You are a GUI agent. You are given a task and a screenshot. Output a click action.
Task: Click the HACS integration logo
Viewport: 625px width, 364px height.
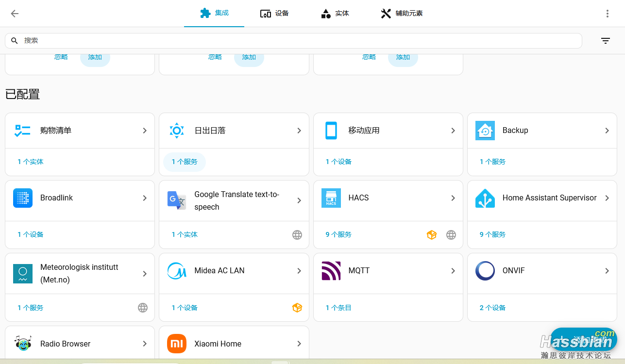(331, 198)
